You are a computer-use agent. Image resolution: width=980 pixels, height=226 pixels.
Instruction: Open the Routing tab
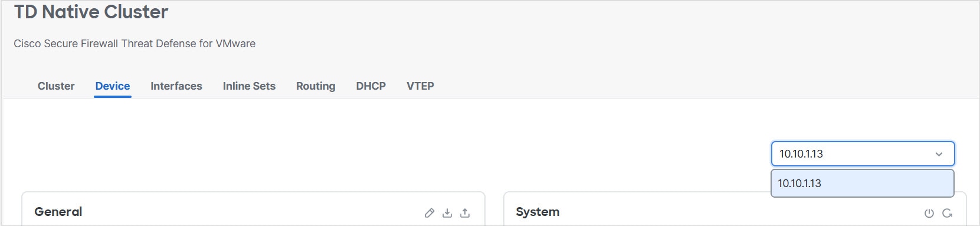(316, 86)
